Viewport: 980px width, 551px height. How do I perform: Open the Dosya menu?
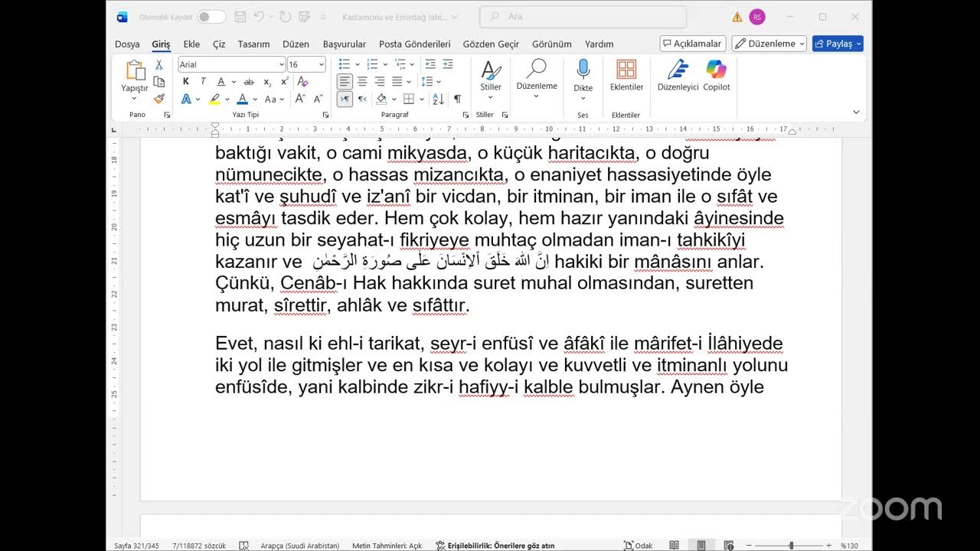127,44
